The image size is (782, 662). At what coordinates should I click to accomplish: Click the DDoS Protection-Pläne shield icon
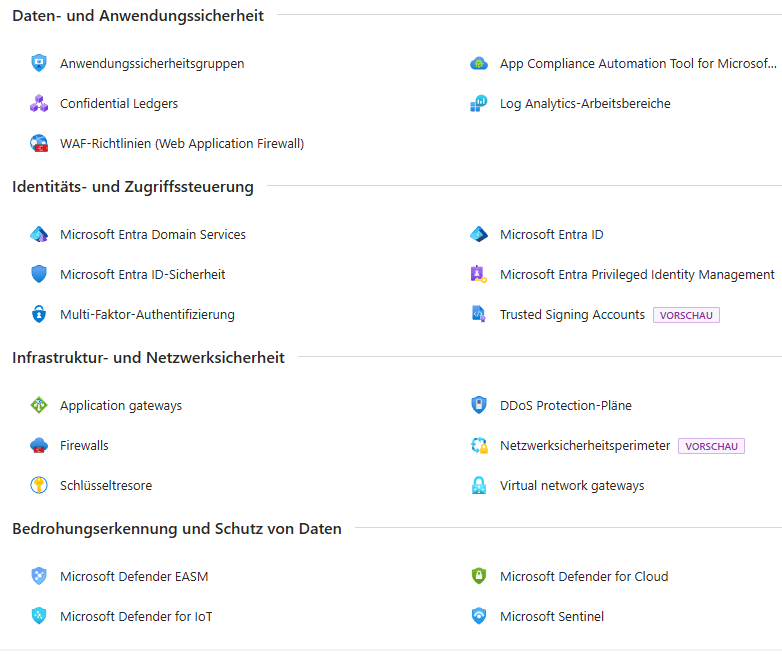point(479,405)
